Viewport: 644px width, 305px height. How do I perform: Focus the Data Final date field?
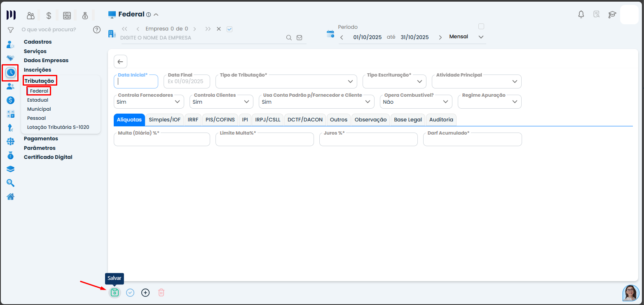(187, 81)
